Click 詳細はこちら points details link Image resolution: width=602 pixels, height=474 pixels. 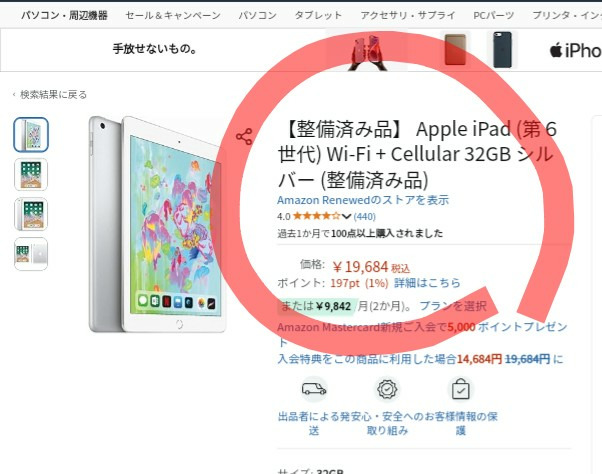[x=427, y=283]
